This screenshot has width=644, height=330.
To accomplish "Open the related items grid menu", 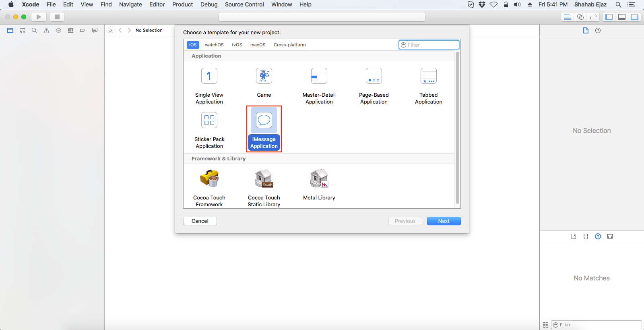I will pyautogui.click(x=111, y=30).
